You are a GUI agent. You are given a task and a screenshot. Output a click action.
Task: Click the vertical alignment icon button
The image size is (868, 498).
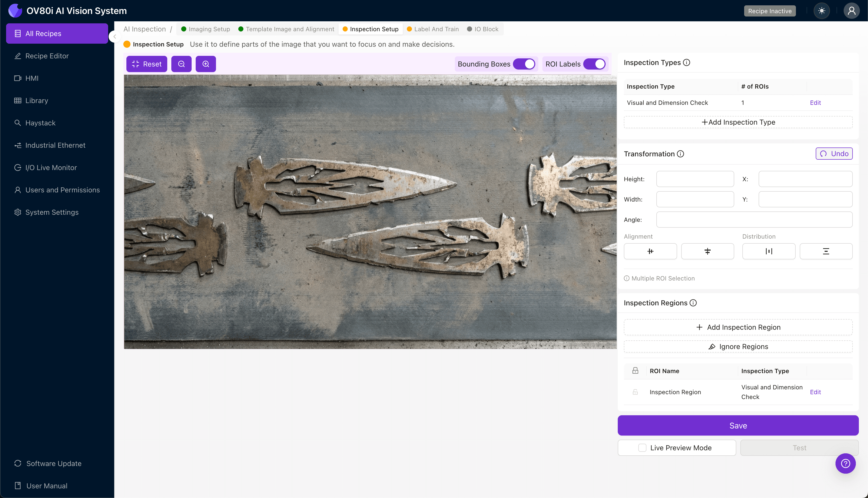coord(707,251)
